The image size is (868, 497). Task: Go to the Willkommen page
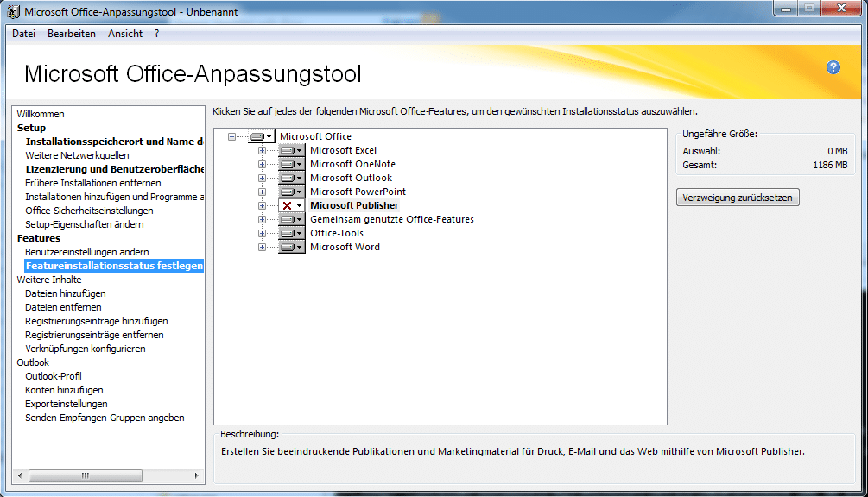[41, 114]
